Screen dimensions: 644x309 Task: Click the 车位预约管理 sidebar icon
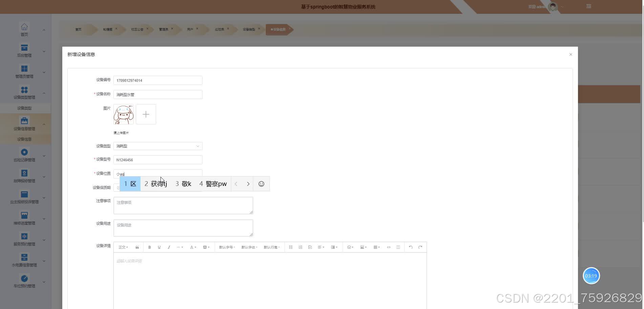pos(24,278)
